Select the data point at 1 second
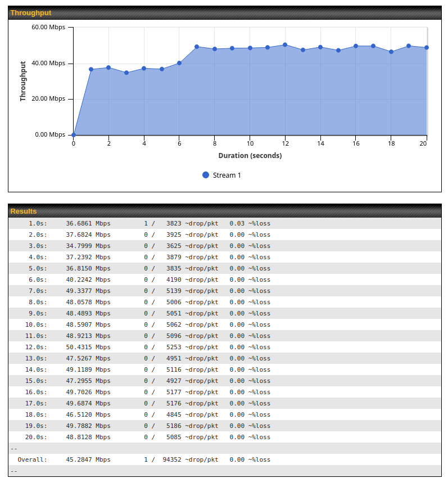This screenshot has height=487, width=448. tap(91, 69)
